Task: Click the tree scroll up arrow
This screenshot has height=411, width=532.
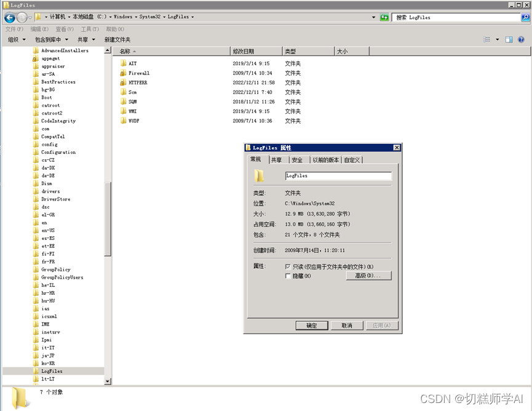Action: pos(108,50)
